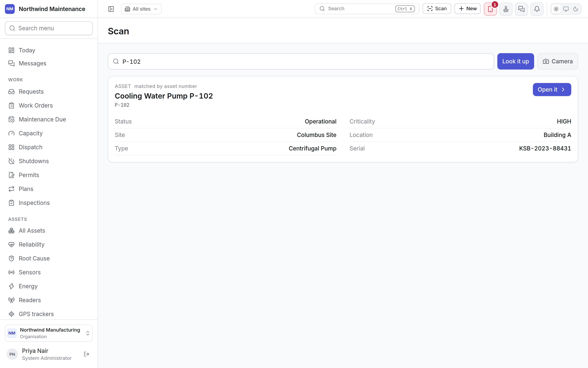Open Root Cause shield icon item
Viewport: 588px width, 368px height.
pyautogui.click(x=49, y=258)
